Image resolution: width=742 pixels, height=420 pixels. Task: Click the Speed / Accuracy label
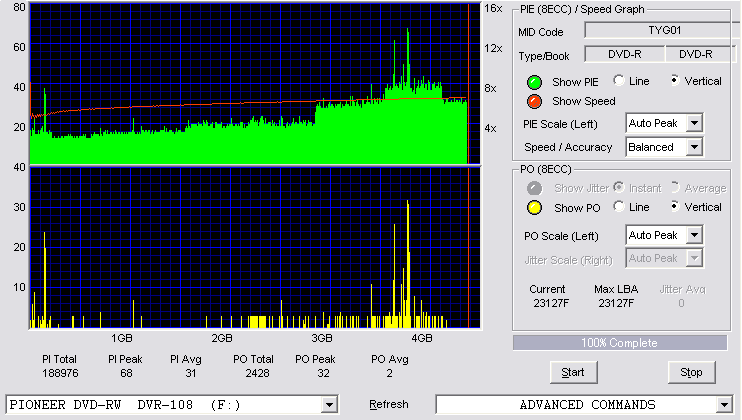click(x=568, y=148)
